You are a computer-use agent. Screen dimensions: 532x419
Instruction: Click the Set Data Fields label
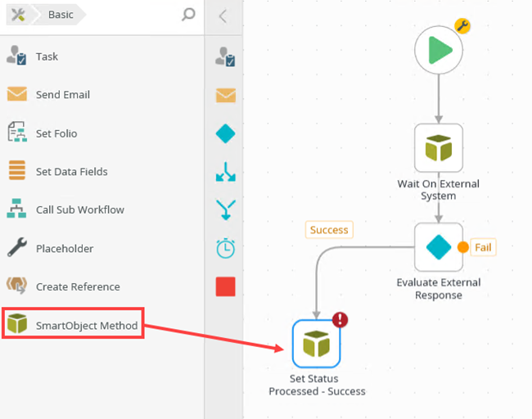(71, 172)
